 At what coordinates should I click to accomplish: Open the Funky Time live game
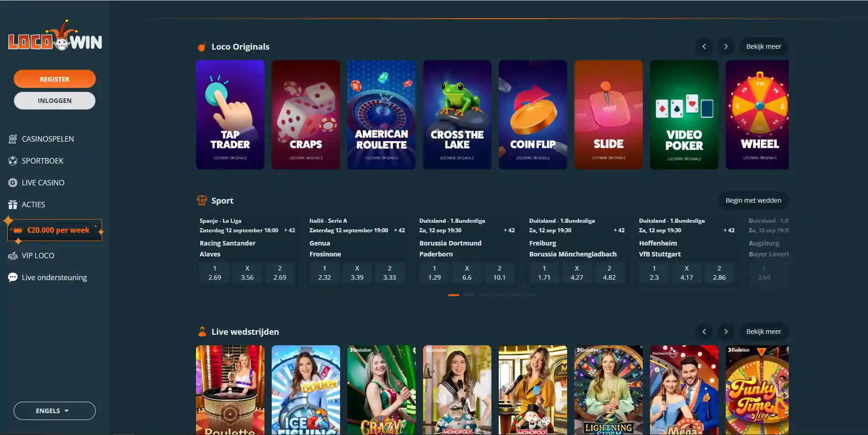[757, 390]
